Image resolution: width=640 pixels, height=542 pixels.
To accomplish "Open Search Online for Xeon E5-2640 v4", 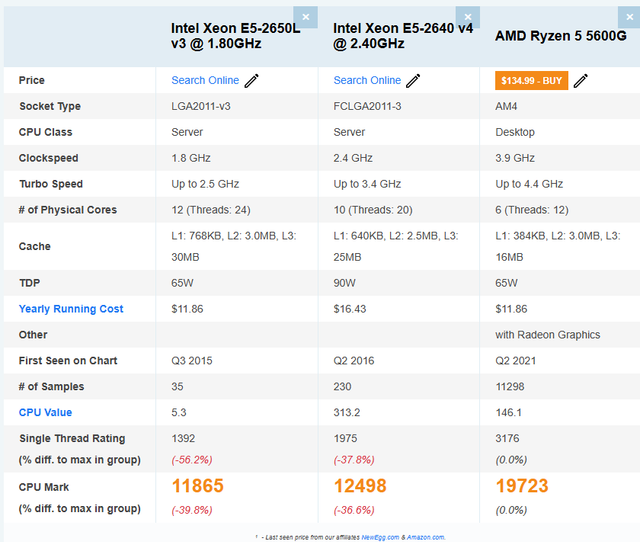I will pyautogui.click(x=367, y=80).
